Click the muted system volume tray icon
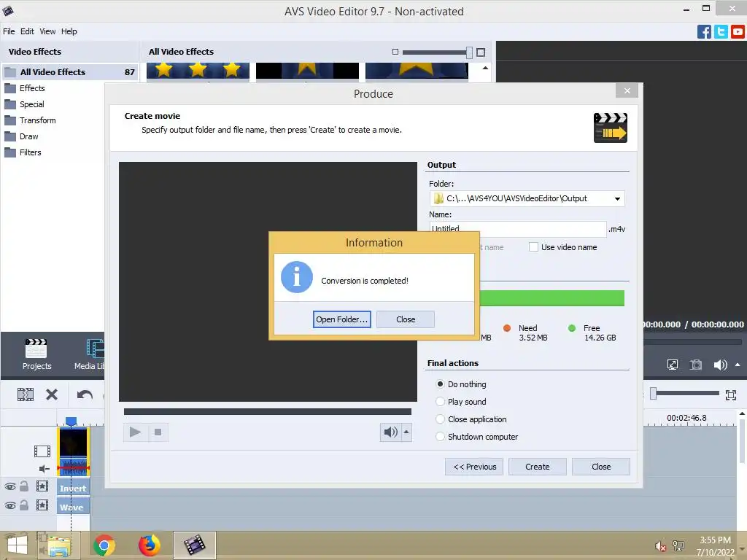Image resolution: width=747 pixels, height=560 pixels. click(x=659, y=546)
